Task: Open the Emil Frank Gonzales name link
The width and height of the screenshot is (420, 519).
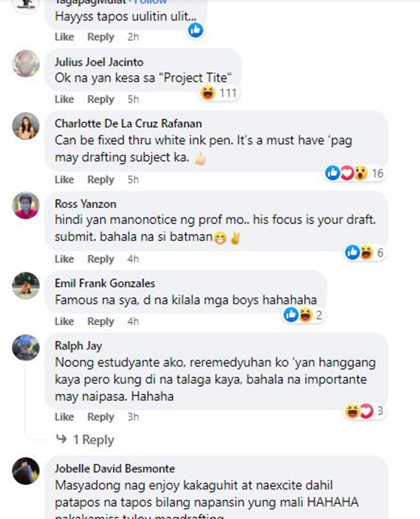Action: point(105,283)
